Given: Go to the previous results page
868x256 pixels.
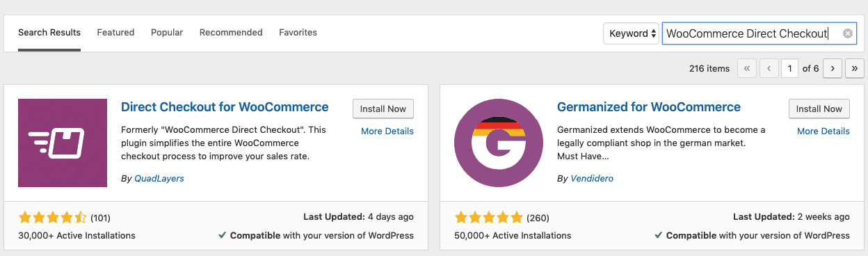Looking at the screenshot, I should point(769,68).
